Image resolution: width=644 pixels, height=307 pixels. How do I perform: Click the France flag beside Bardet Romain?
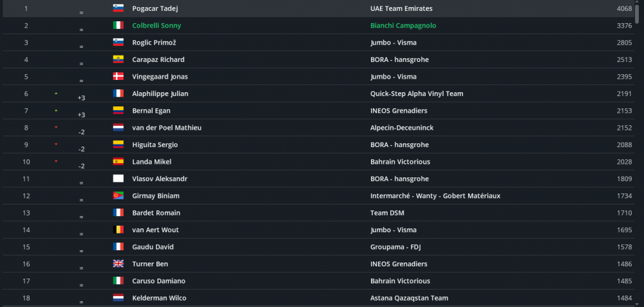(118, 213)
